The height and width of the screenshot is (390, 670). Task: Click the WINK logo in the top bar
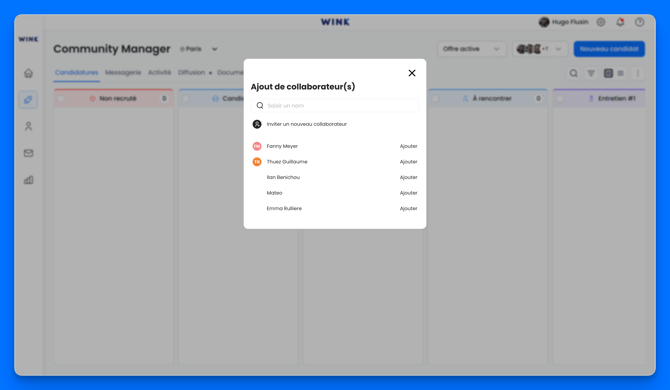pos(335,22)
